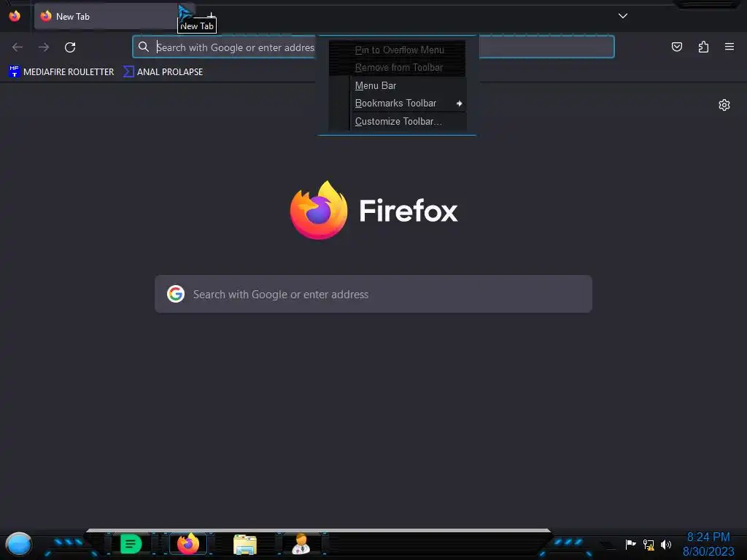
Task: Expand the Bookmarks Toolbar submenu
Action: tap(398, 104)
